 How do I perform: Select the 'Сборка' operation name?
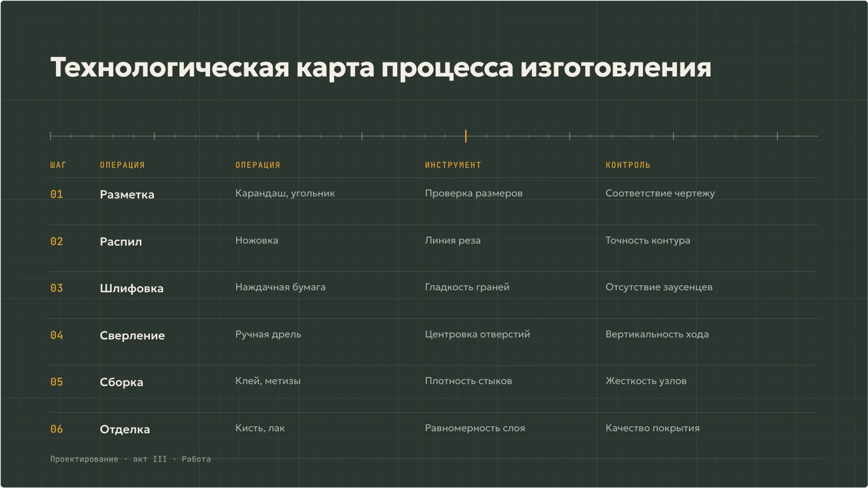[x=122, y=382]
